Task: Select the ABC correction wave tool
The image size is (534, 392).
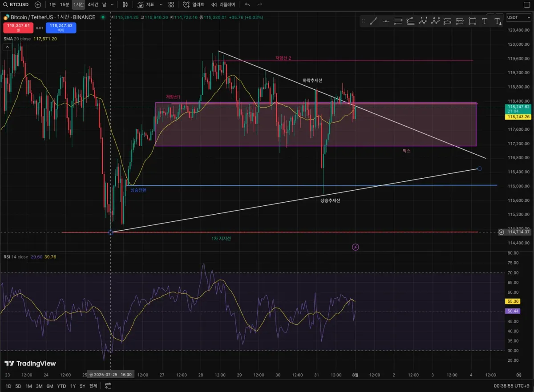Action: click(436, 21)
